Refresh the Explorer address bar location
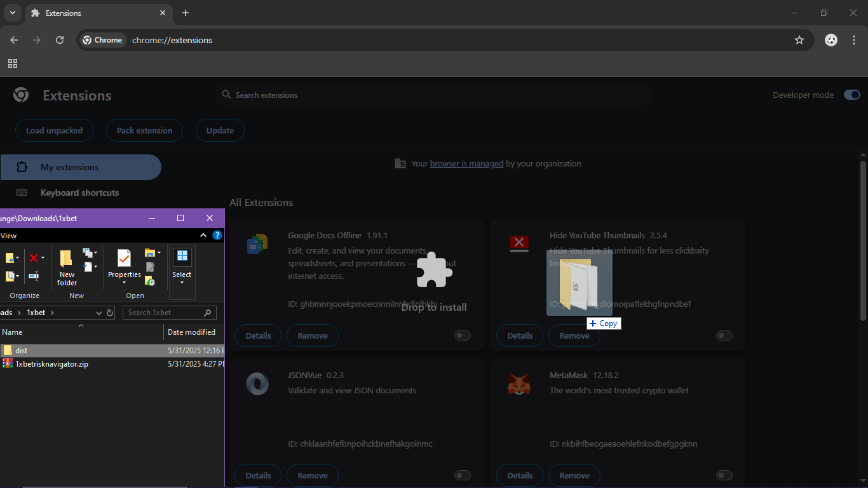The image size is (868, 488). click(x=110, y=313)
